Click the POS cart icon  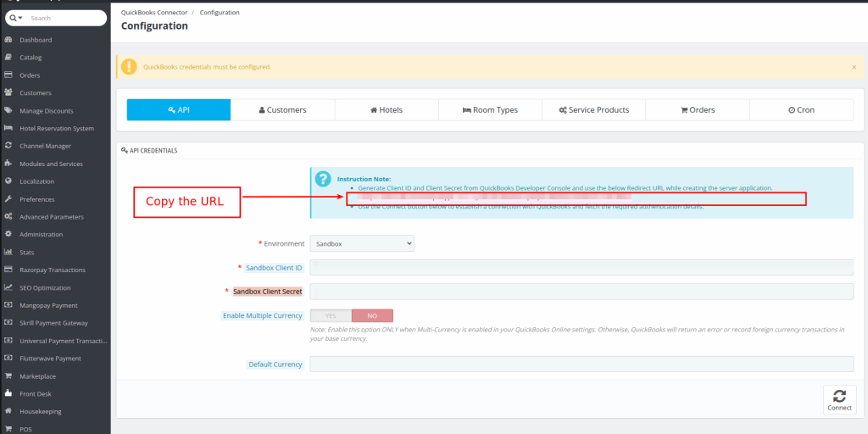(x=8, y=429)
